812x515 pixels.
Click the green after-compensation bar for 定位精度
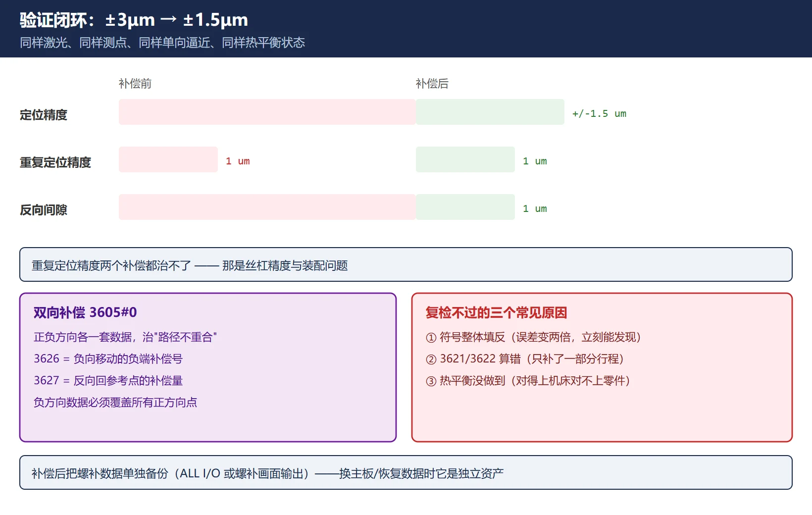pyautogui.click(x=490, y=112)
